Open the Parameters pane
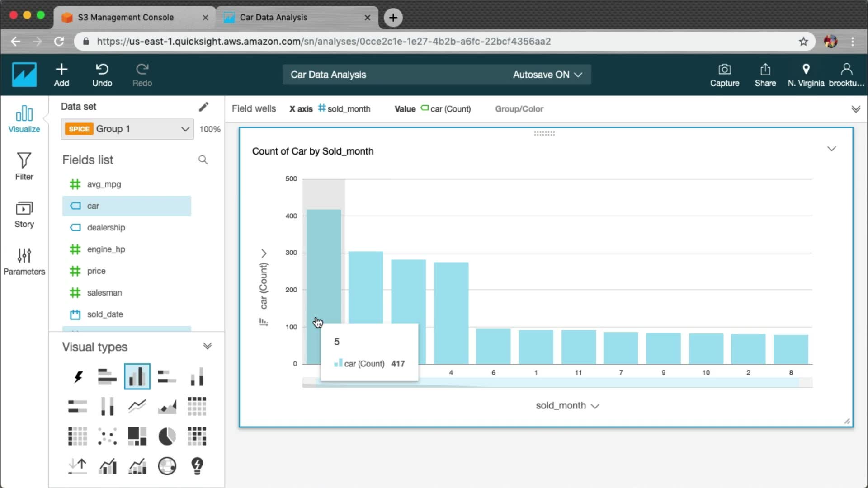 pyautogui.click(x=24, y=261)
